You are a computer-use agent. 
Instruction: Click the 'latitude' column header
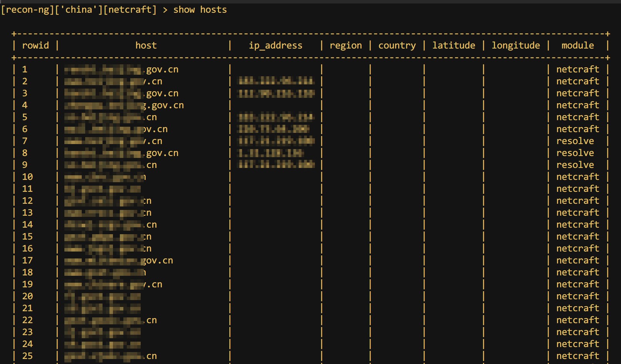click(453, 45)
